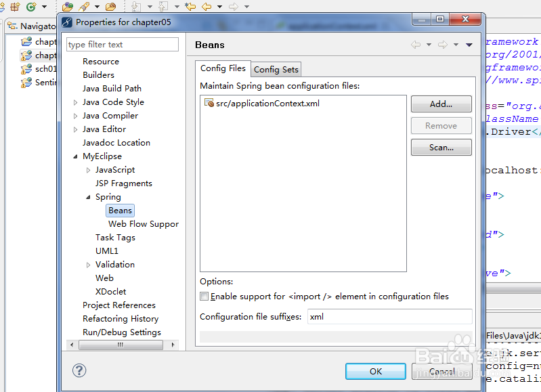Click the yellow Back arrow in toolbar

pyautogui.click(x=207, y=7)
